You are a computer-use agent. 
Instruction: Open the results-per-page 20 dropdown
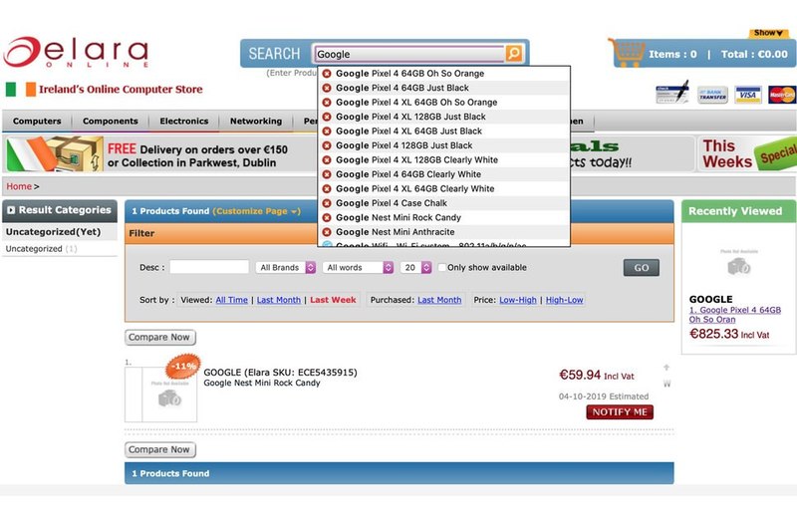pyautogui.click(x=415, y=267)
